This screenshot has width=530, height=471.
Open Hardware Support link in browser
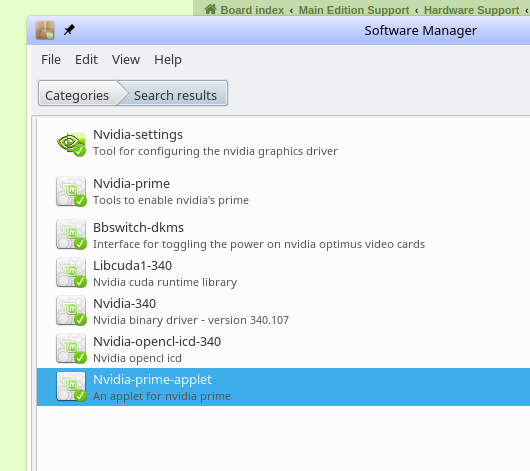pyautogui.click(x=472, y=10)
